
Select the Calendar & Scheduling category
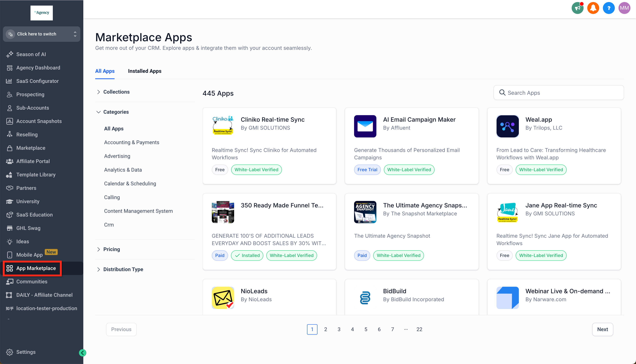pos(130,184)
